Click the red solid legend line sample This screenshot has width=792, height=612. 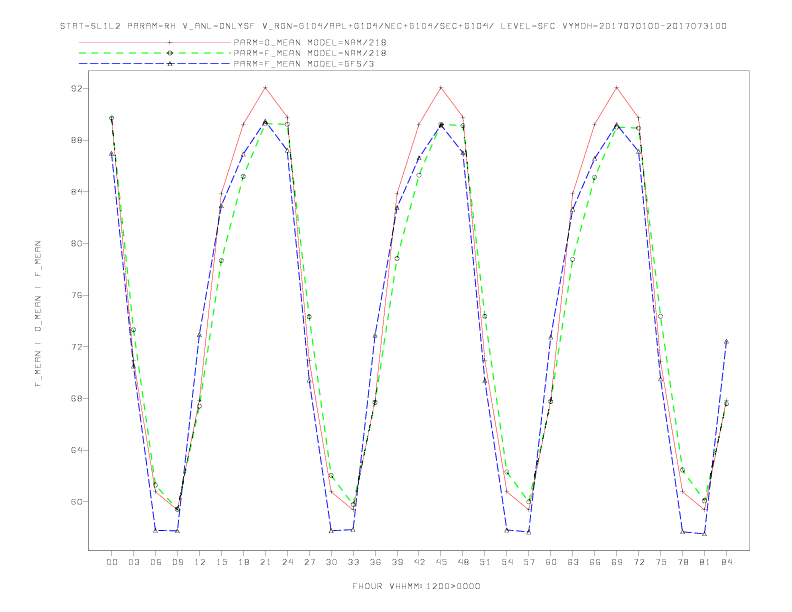point(155,43)
